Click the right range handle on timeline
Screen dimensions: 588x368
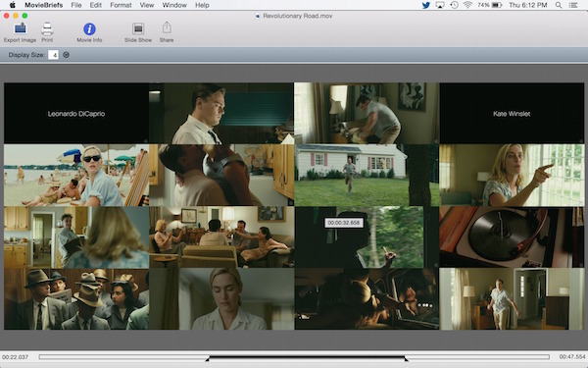tap(406, 360)
